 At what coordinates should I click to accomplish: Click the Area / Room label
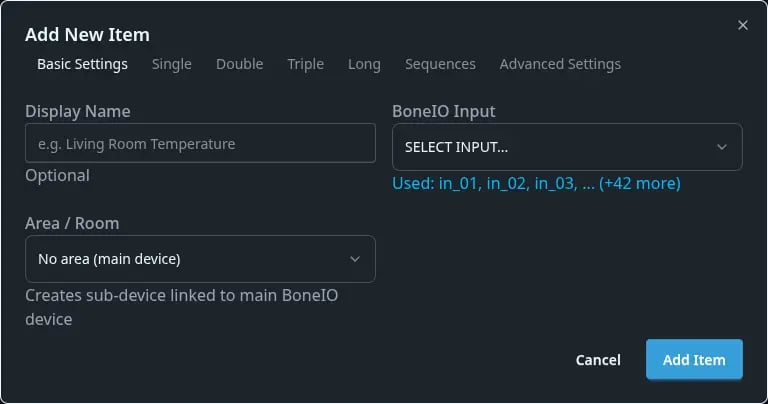[72, 223]
